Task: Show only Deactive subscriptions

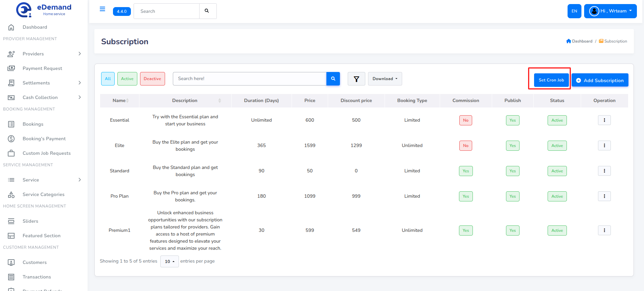Action: coord(152,79)
